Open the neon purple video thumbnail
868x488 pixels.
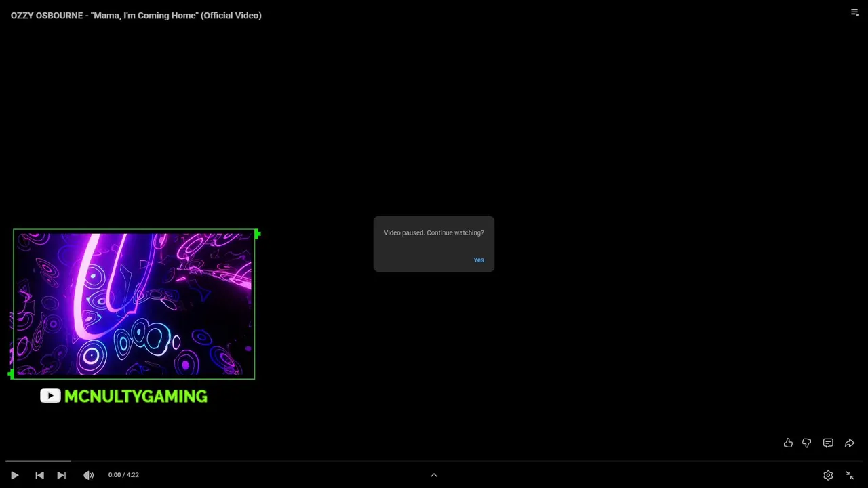point(134,304)
